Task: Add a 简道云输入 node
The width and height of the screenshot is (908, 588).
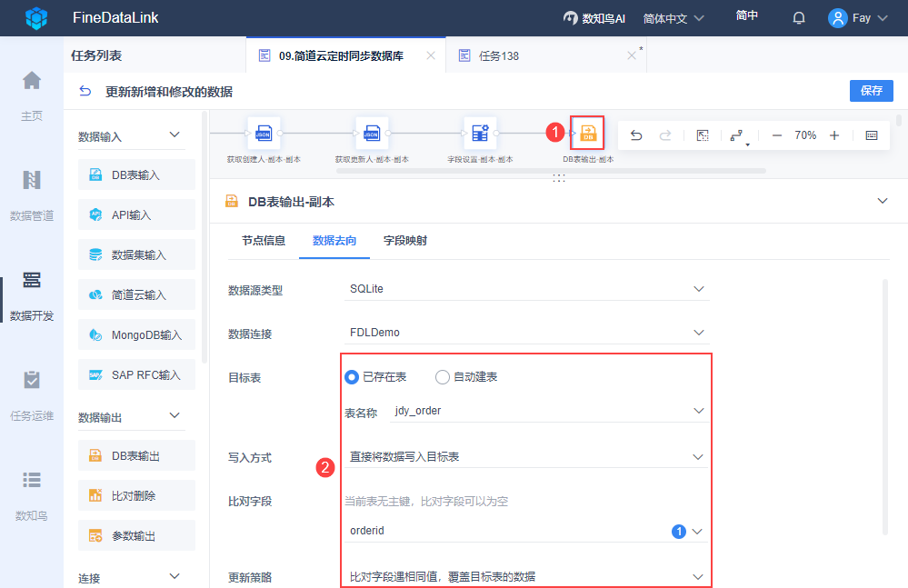Action: pyautogui.click(x=136, y=294)
